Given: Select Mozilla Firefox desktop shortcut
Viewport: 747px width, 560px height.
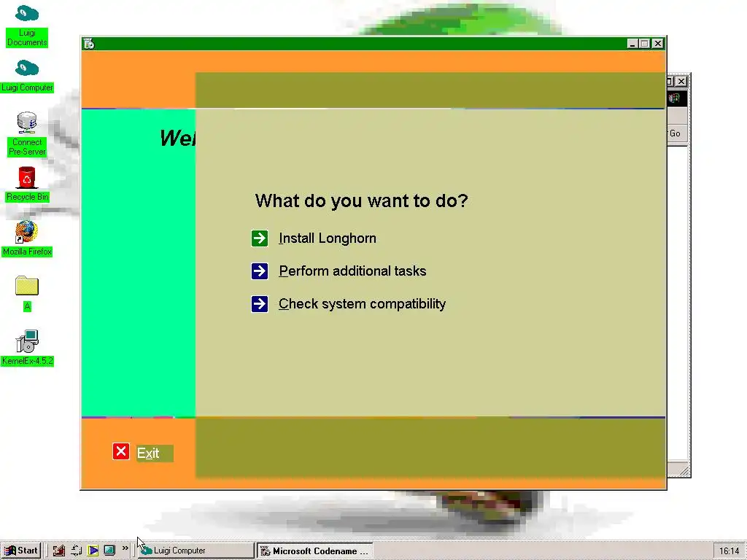Looking at the screenshot, I should click(27, 238).
